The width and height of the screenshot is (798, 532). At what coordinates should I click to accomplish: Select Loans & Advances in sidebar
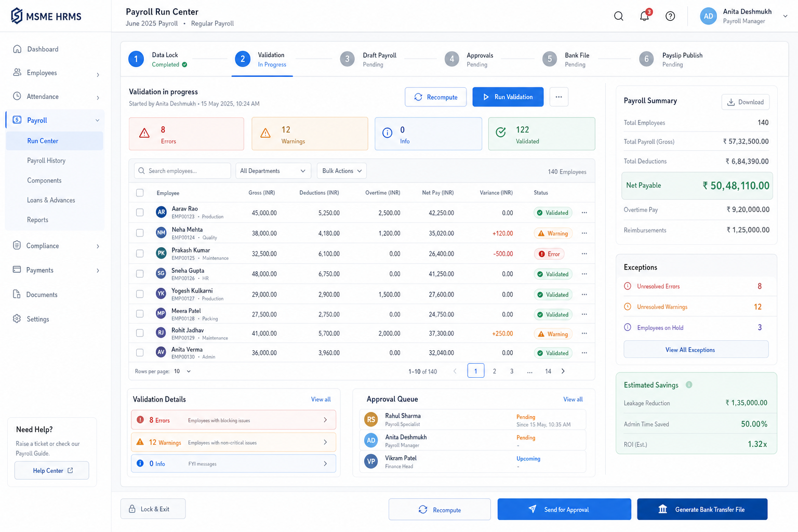coord(51,200)
